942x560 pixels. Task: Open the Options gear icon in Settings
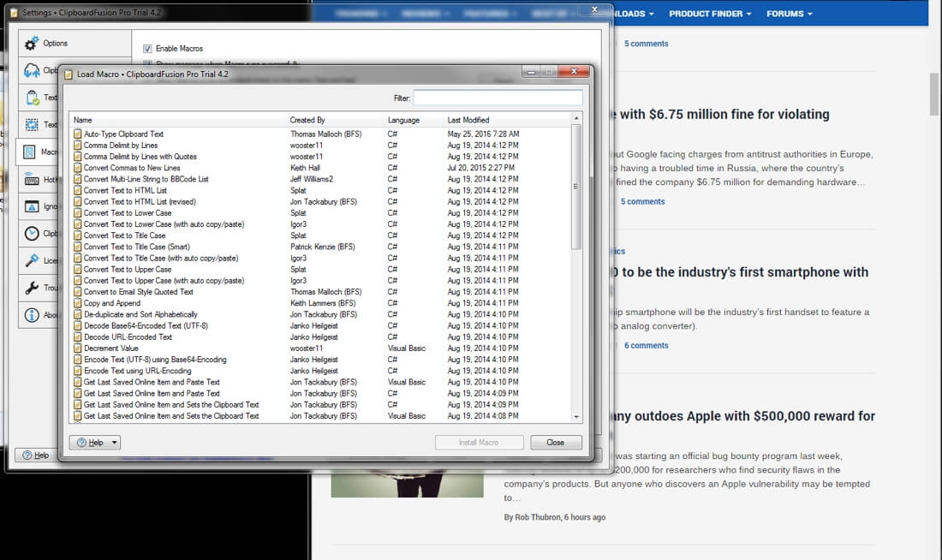[32, 44]
